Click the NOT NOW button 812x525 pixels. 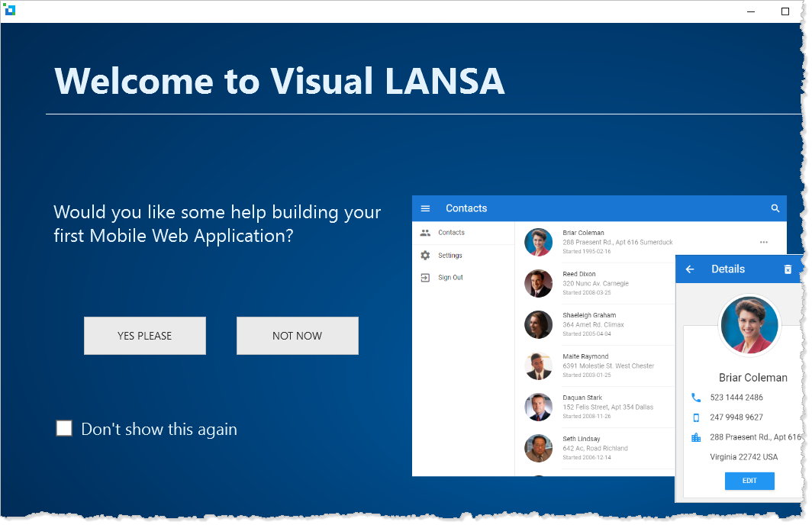298,336
